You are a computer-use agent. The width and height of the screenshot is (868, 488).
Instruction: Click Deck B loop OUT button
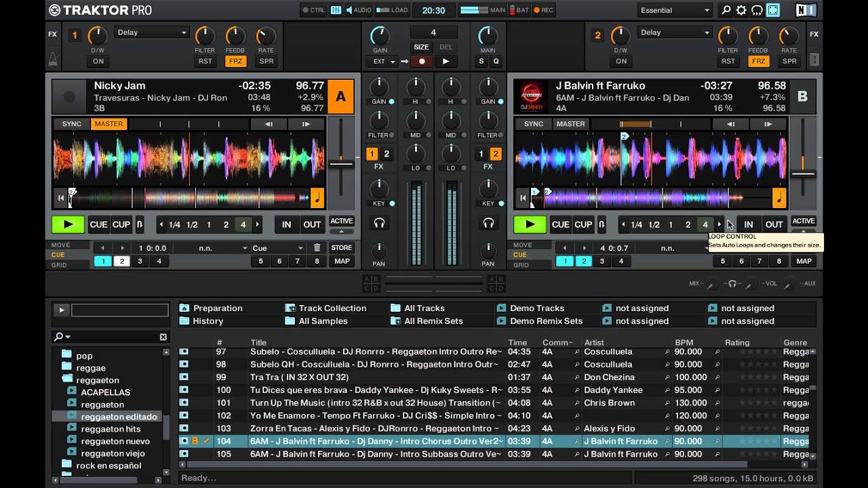(774, 224)
